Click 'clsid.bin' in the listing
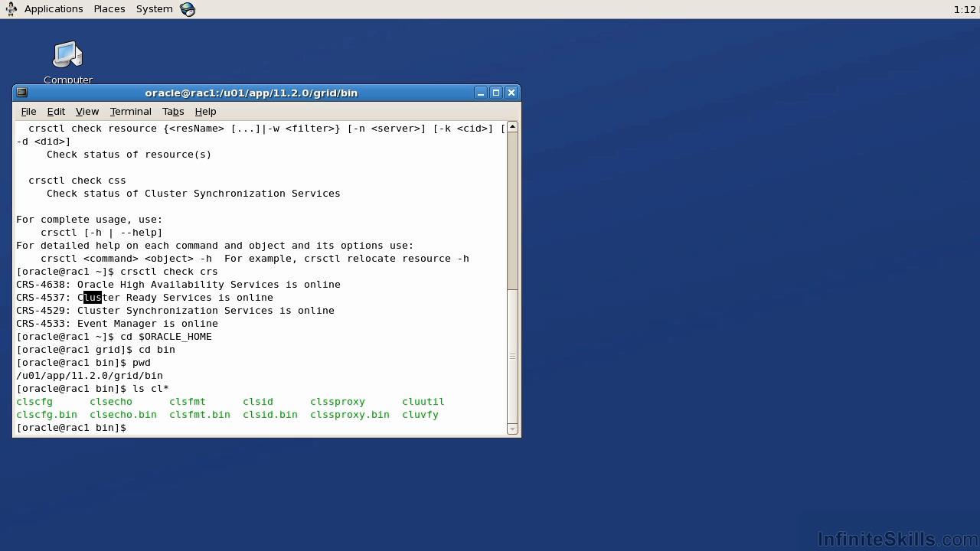This screenshot has height=551, width=980. pyautogui.click(x=270, y=415)
